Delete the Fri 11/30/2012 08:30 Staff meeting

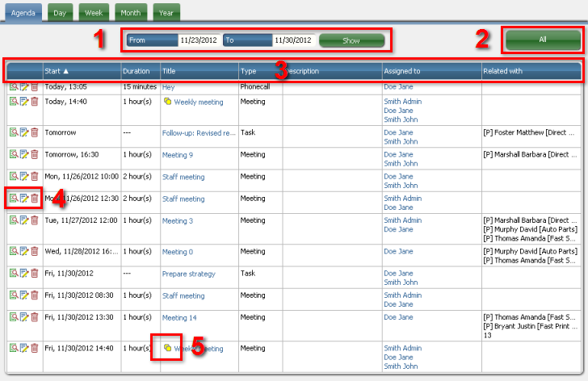(34, 295)
